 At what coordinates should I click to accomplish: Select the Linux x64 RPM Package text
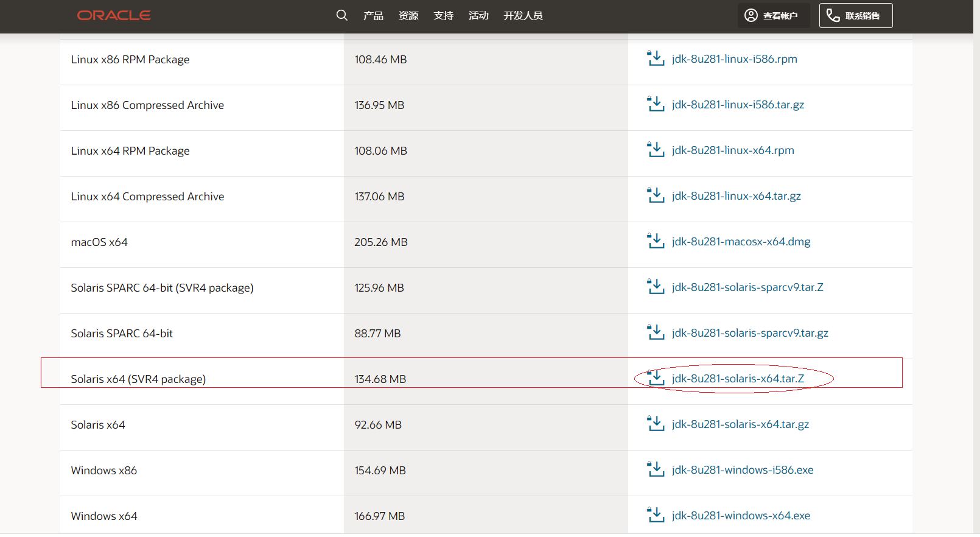[130, 151]
